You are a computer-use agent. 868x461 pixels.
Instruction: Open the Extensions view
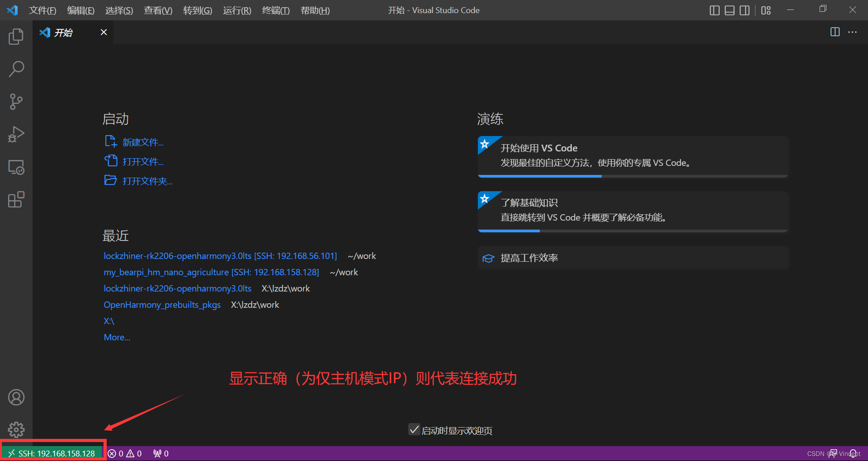[16, 200]
